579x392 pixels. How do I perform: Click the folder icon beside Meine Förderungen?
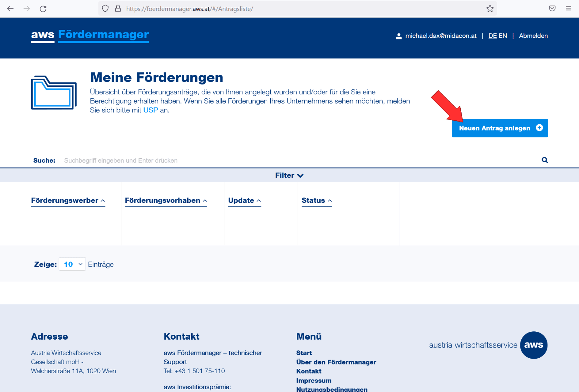coord(54,92)
